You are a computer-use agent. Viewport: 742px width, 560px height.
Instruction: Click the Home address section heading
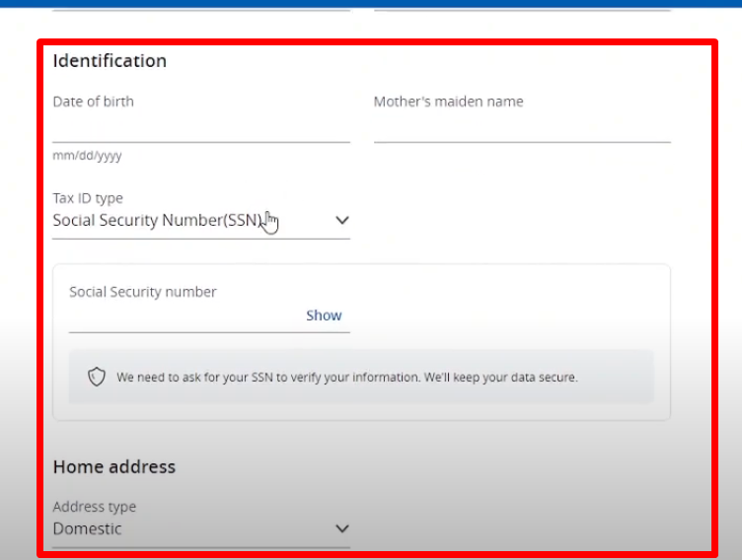tap(114, 466)
